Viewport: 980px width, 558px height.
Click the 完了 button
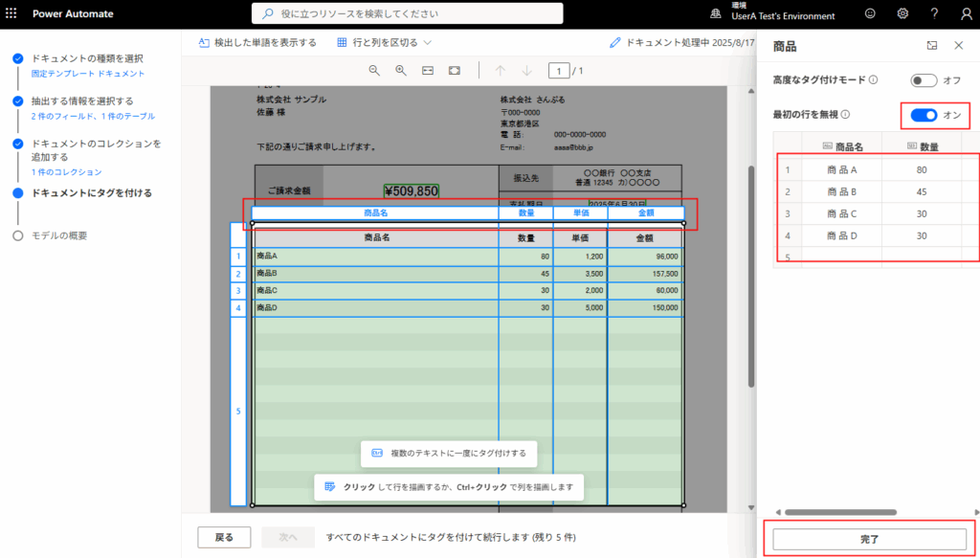tap(869, 539)
